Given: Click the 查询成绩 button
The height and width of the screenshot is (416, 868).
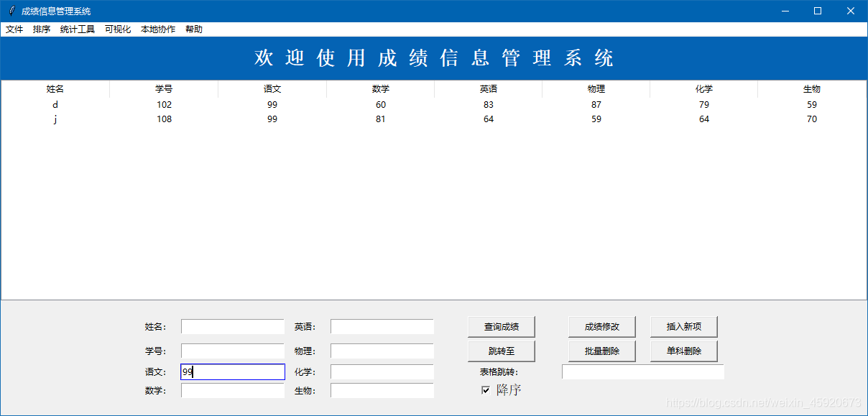Looking at the screenshot, I should click(x=501, y=326).
